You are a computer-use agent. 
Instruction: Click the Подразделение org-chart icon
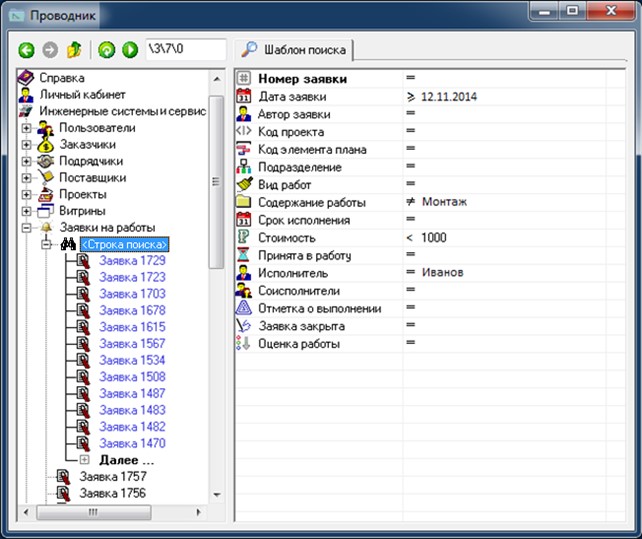(244, 166)
